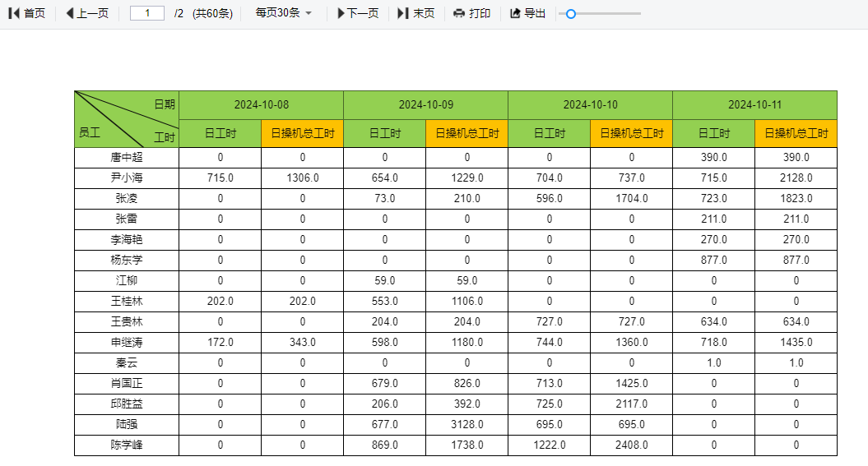Click employee name 秦云
The height and width of the screenshot is (466, 868).
pyautogui.click(x=127, y=362)
